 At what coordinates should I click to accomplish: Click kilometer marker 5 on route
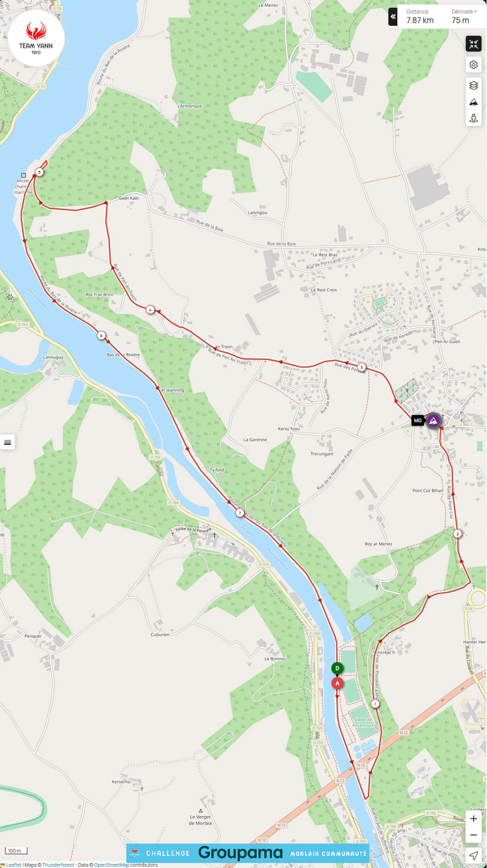tap(39, 172)
